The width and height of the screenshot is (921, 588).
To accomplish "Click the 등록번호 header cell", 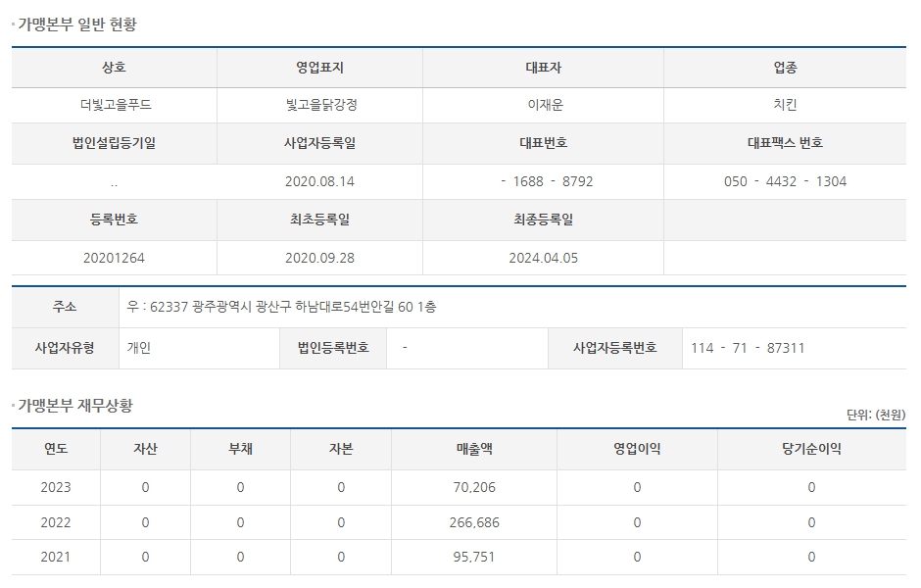I will [x=114, y=220].
